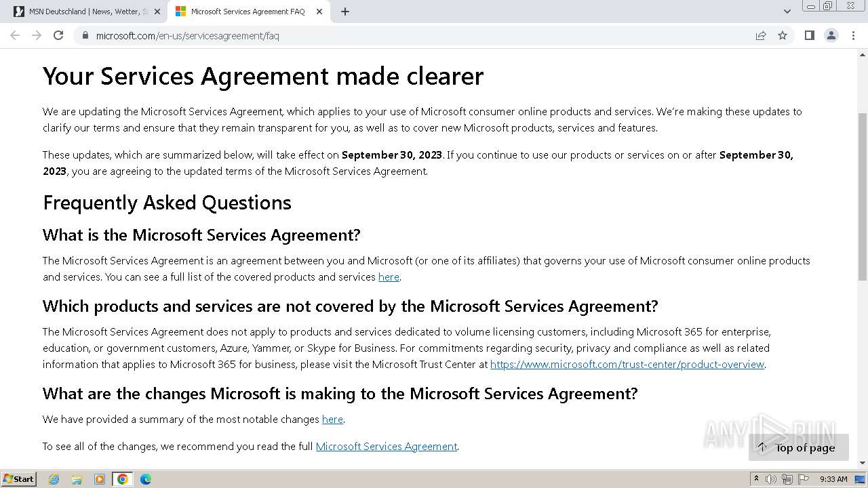
Task: Close the Microsoft Services Agreement FAQ tab
Action: 319,12
